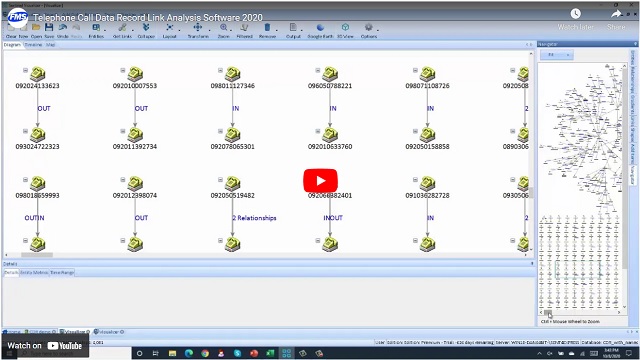640x360 pixels.
Task: Select the Diagram view tab
Action: [12, 45]
